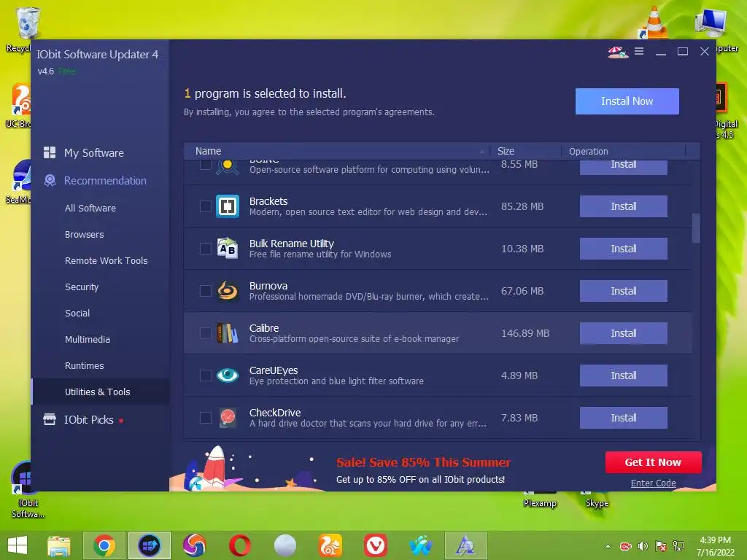Open File Explorer from the taskbar

[x=59, y=545]
